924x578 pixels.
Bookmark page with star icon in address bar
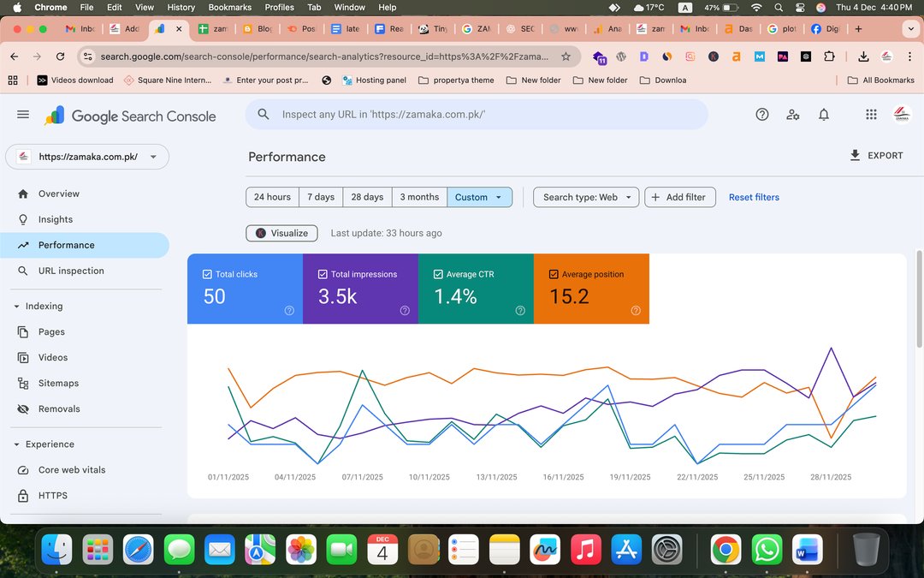[566, 57]
